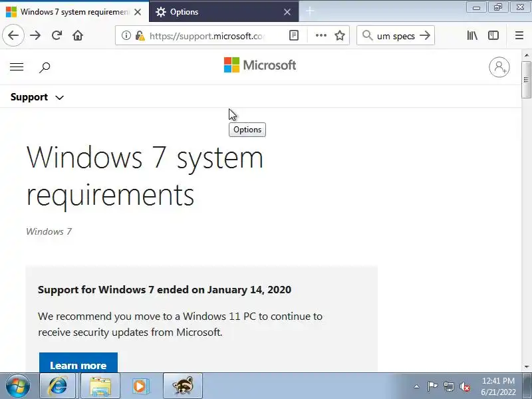Screen dimensions: 532x399
Task: Close the Options tab
Action: coord(287,12)
